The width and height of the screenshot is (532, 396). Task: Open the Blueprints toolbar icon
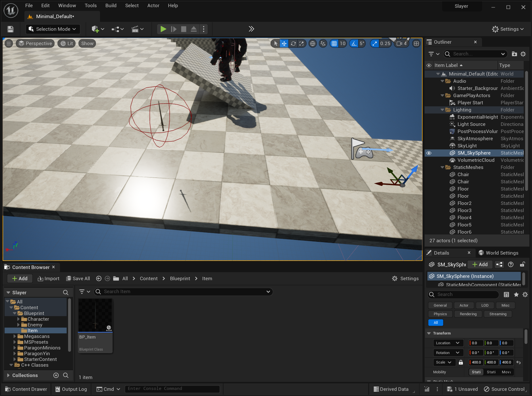[x=117, y=29]
